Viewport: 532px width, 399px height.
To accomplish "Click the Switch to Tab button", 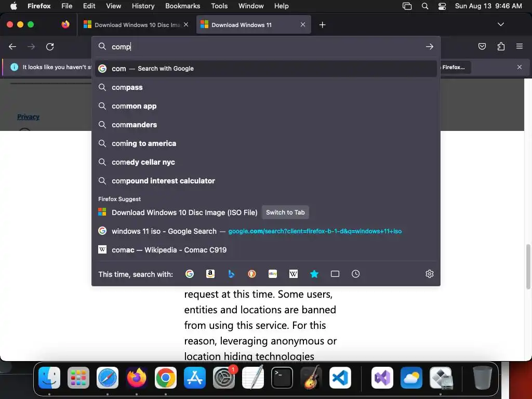I will (285, 212).
